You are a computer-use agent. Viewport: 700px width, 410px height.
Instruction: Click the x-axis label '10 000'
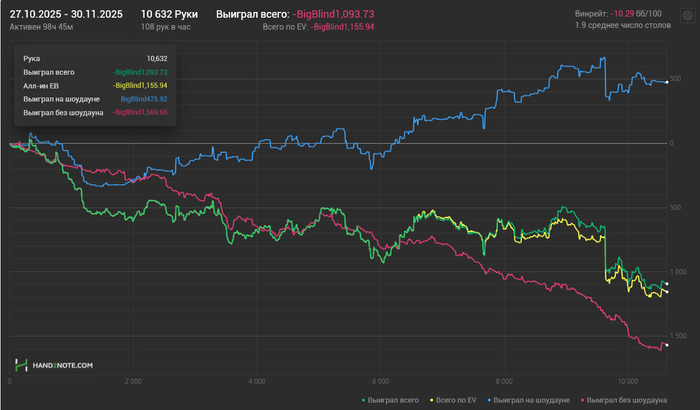point(628,381)
